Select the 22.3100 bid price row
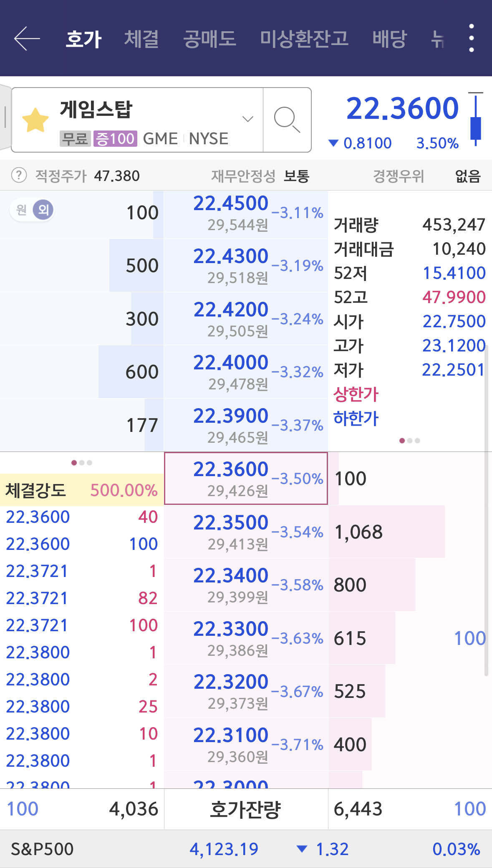The image size is (492, 868). tap(246, 744)
